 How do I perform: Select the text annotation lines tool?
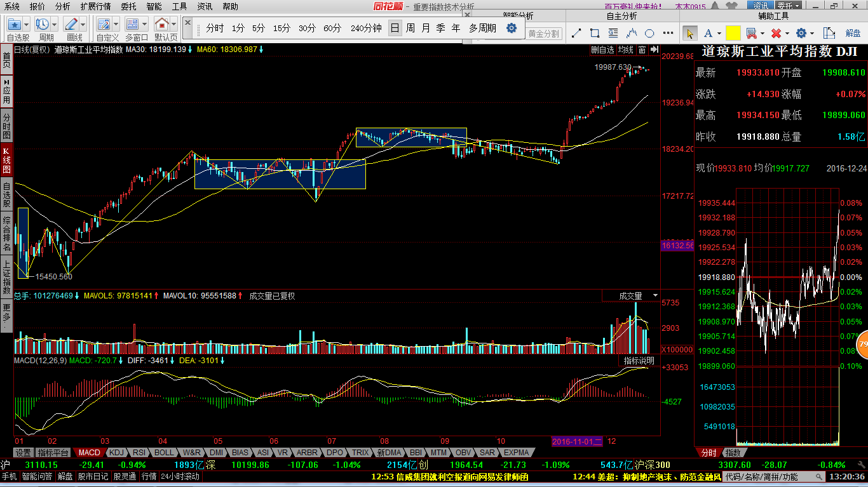pyautogui.click(x=613, y=33)
